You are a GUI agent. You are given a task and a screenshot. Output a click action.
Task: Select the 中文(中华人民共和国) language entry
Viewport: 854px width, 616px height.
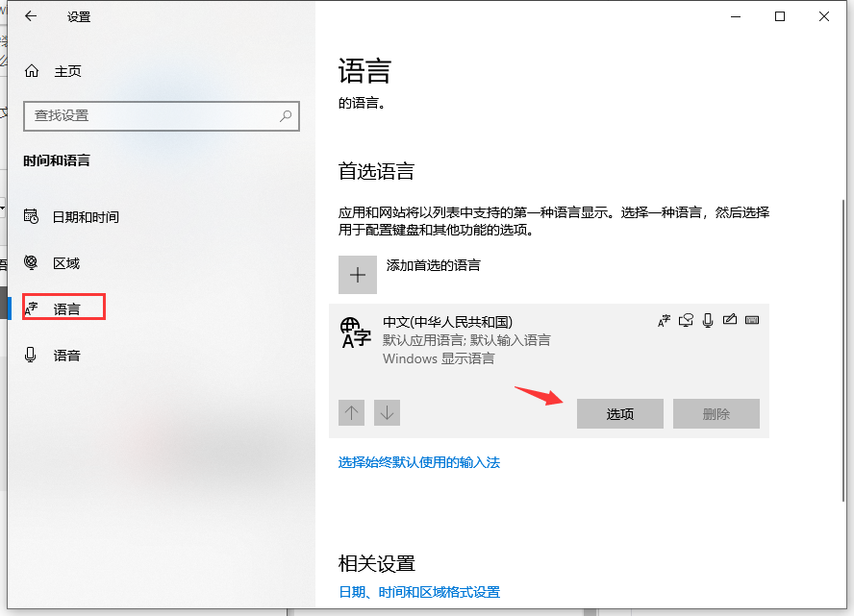point(447,322)
